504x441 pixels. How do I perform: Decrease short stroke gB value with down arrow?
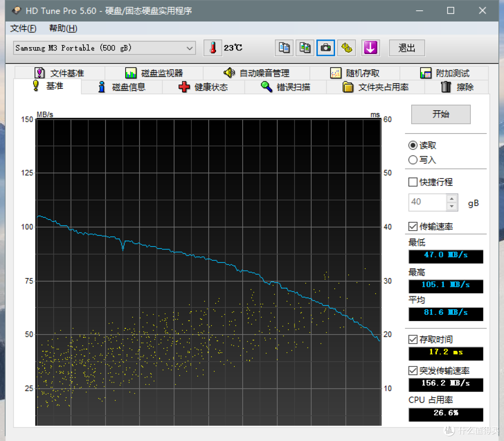452,206
